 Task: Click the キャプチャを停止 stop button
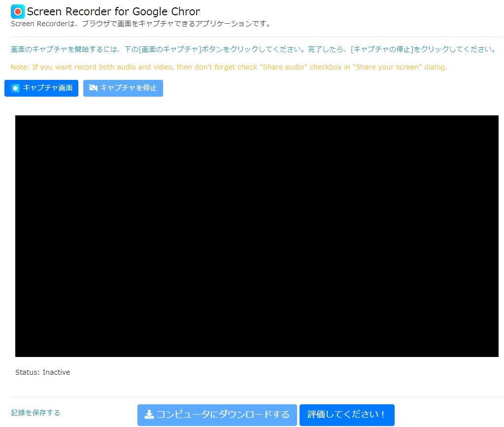click(123, 88)
